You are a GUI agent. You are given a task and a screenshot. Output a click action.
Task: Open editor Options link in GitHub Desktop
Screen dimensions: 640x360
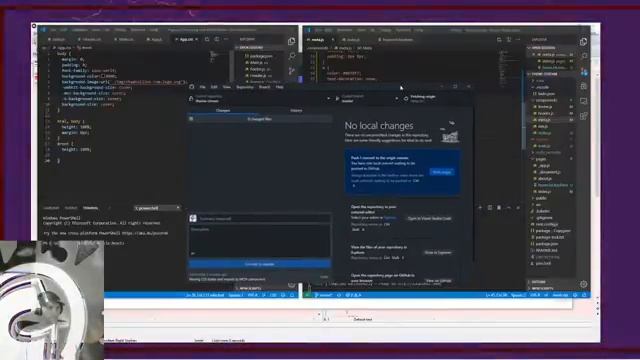[x=390, y=218]
